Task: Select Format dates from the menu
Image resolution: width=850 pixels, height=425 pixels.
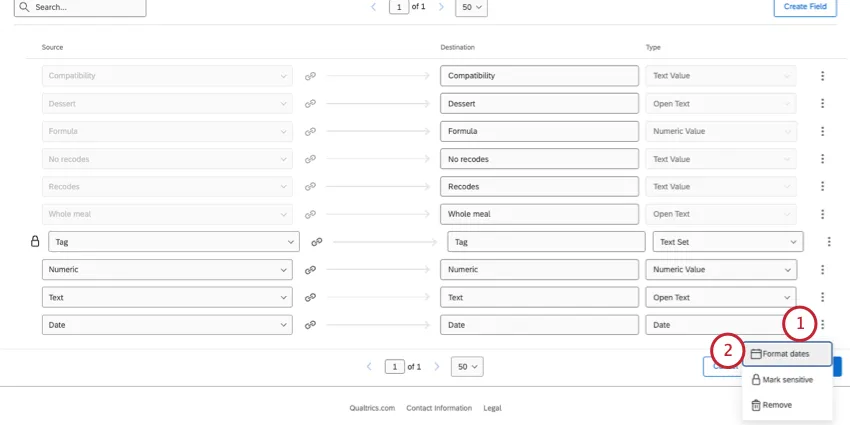Action: [786, 354]
